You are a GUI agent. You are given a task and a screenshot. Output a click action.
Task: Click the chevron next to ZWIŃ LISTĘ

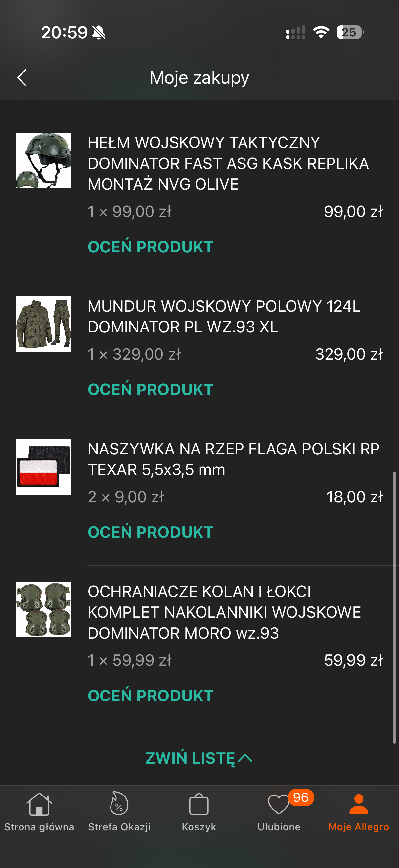(245, 758)
